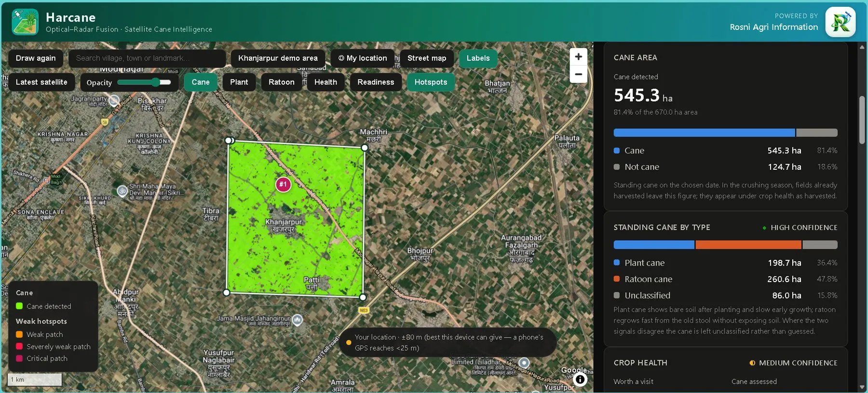Zoom out with the minus button

coord(578,74)
